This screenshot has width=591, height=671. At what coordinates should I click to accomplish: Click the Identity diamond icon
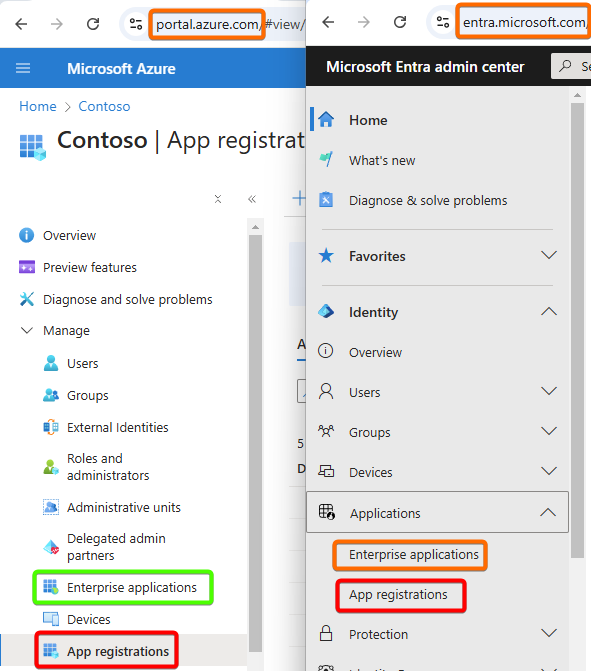(x=326, y=312)
